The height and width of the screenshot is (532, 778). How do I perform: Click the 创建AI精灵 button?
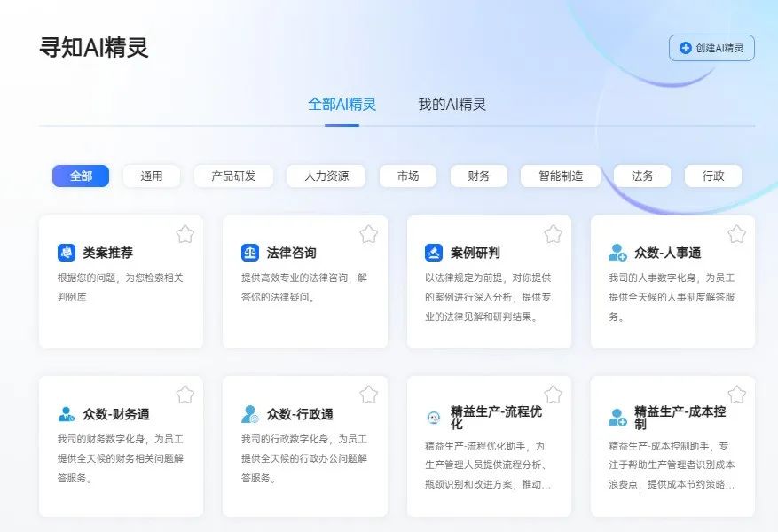[711, 48]
